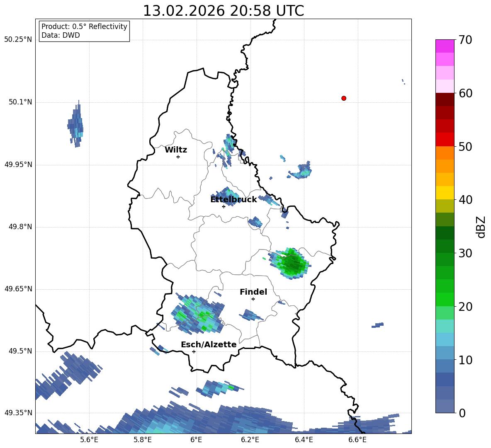Click the 70 tick on the colorbar
This screenshot has height=448, width=491.
pyautogui.click(x=465, y=40)
